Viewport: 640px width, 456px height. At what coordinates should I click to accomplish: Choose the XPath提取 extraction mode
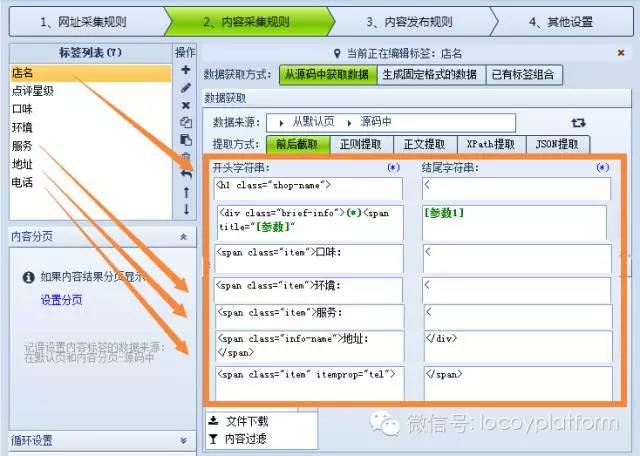491,144
